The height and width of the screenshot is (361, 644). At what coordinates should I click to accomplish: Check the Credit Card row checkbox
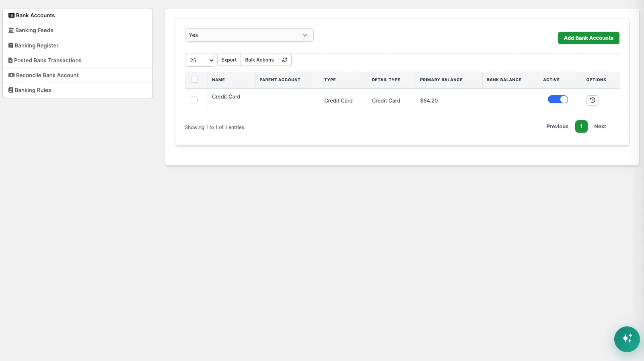pos(194,100)
